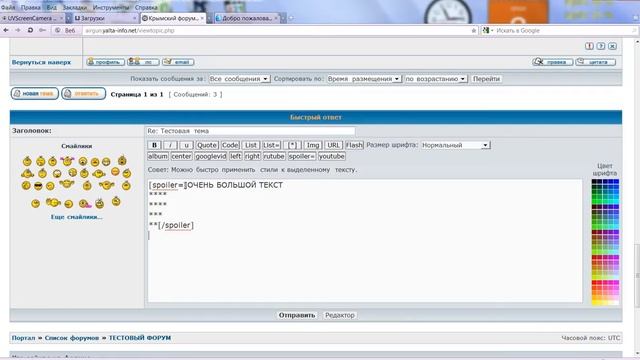Click the email button under post

[x=178, y=62]
